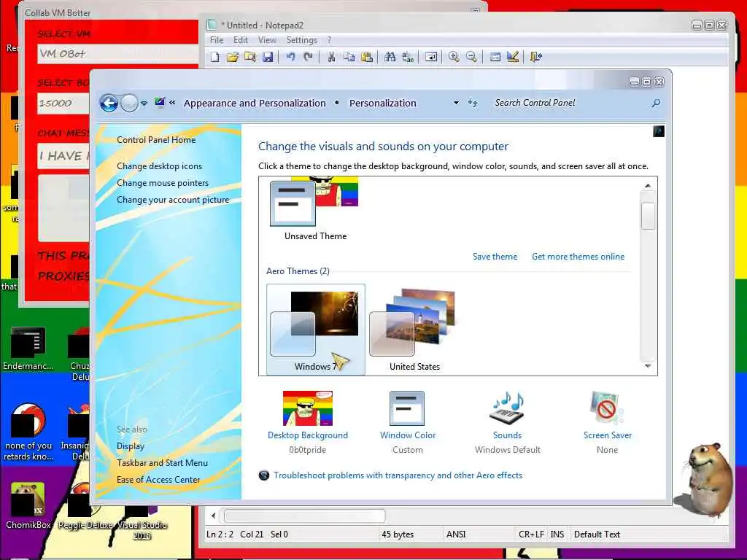Open Sounds settings
747x560 pixels.
(508, 422)
